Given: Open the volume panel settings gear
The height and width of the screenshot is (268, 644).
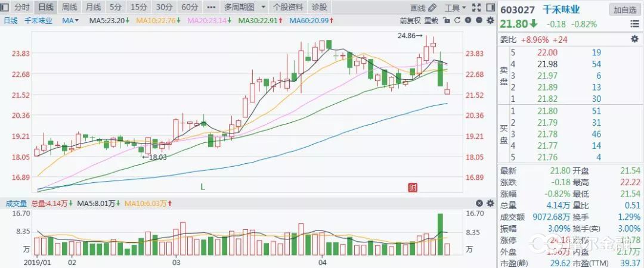Looking at the screenshot, I should [x=490, y=203].
